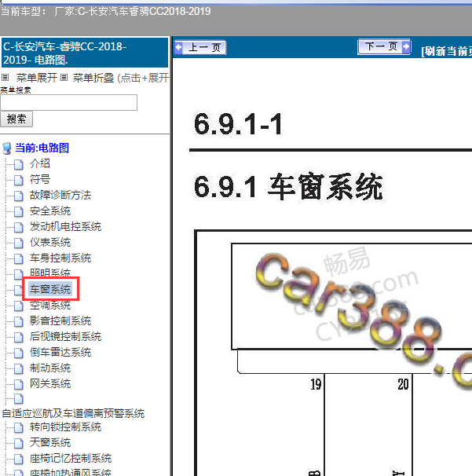
Task: Click the page icon beside 符号
Action: point(19,180)
